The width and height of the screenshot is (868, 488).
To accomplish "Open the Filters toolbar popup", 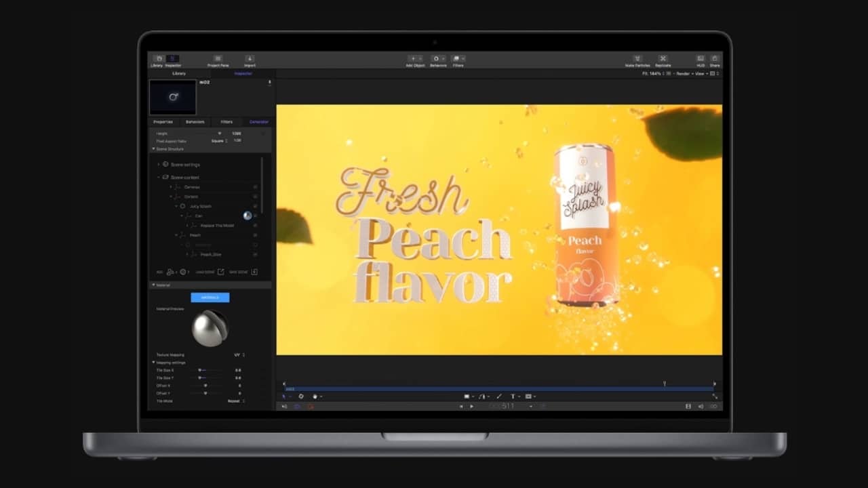I will tap(458, 59).
